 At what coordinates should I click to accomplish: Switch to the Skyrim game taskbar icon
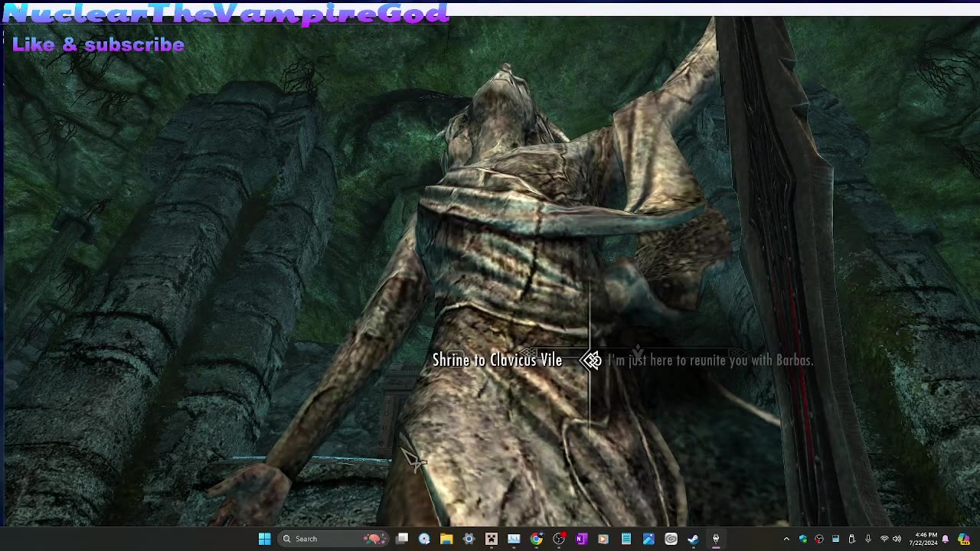[x=716, y=539]
